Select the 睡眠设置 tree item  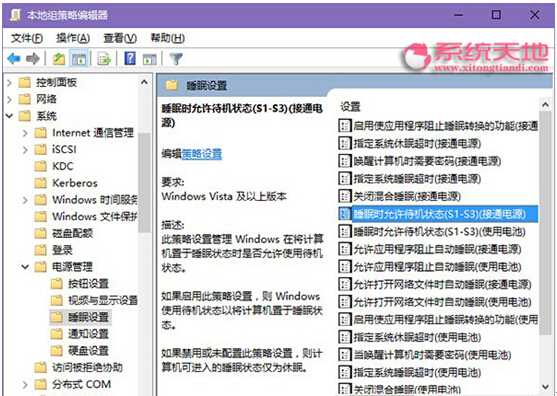[88, 317]
